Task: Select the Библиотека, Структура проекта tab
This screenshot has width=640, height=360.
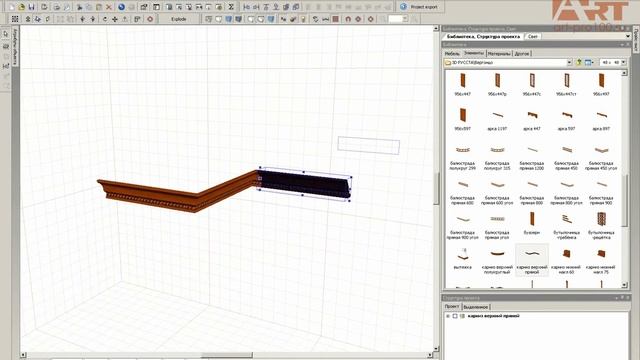Action: (x=483, y=36)
